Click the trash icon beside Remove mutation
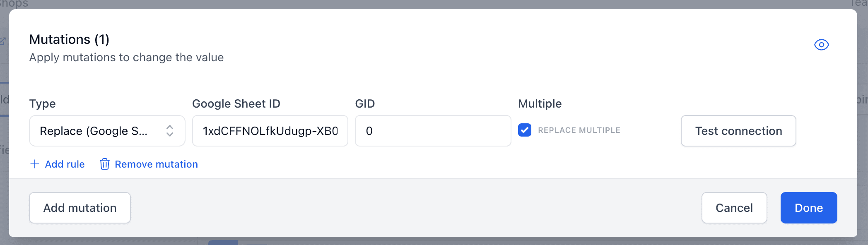 click(x=105, y=164)
